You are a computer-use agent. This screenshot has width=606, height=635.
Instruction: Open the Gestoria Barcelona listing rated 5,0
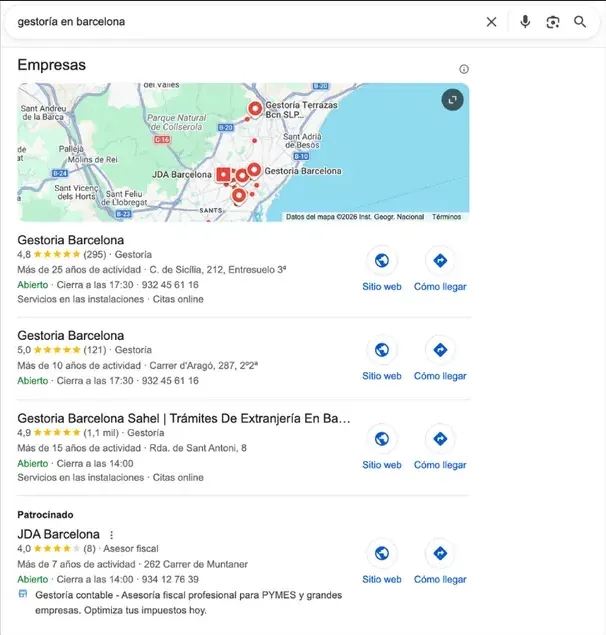click(70, 336)
